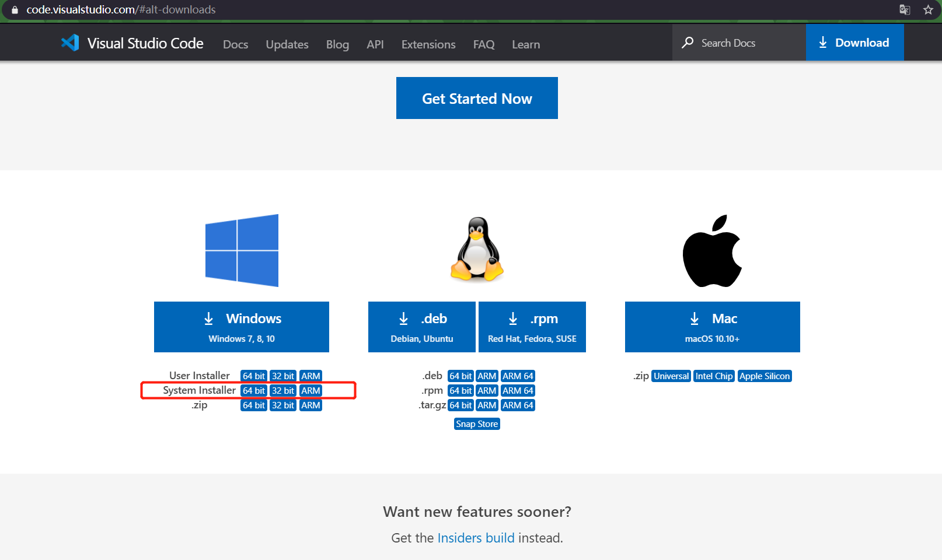Open the FAQ navigation item
942x560 pixels.
click(x=484, y=44)
